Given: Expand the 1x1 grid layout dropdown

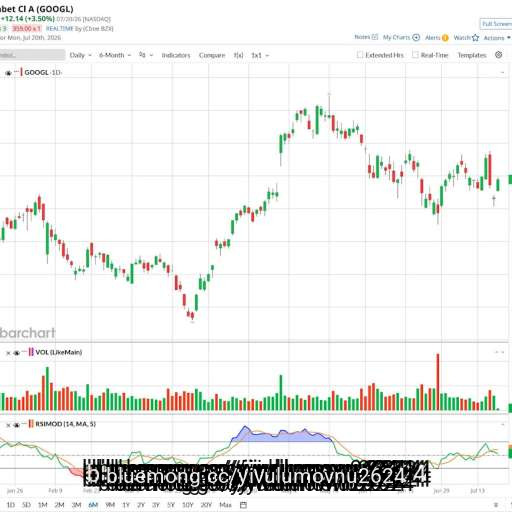Looking at the screenshot, I should coord(260,55).
